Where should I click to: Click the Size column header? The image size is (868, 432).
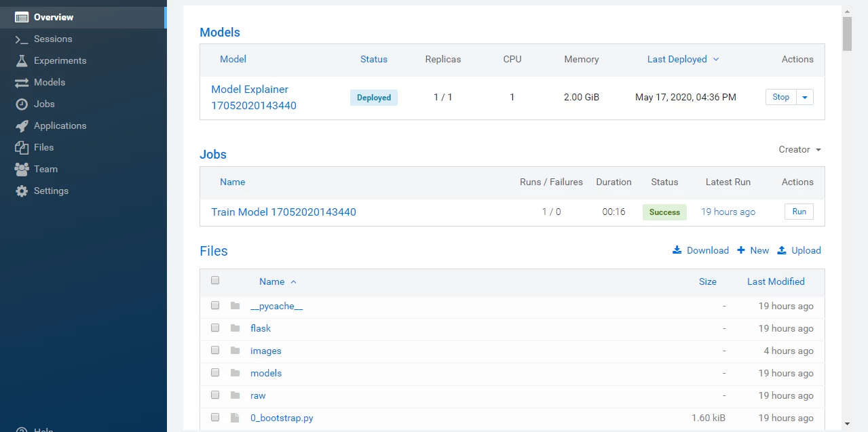[708, 281]
